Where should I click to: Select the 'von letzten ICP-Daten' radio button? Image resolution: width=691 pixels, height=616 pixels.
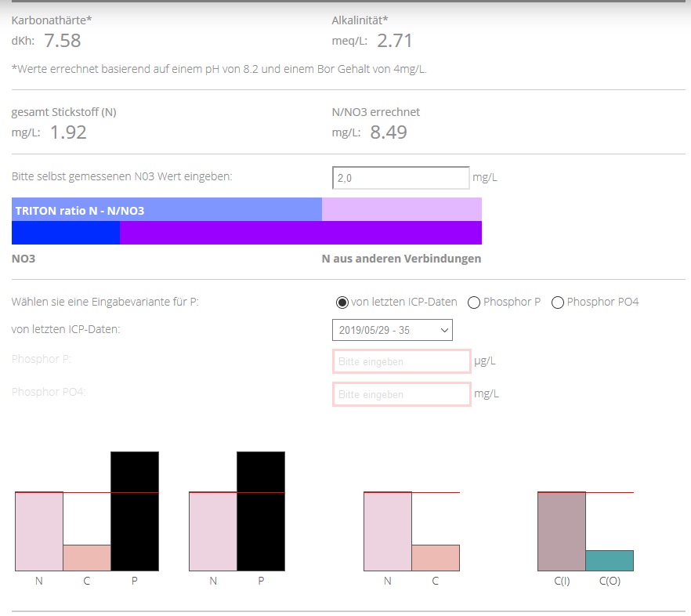[x=342, y=303]
